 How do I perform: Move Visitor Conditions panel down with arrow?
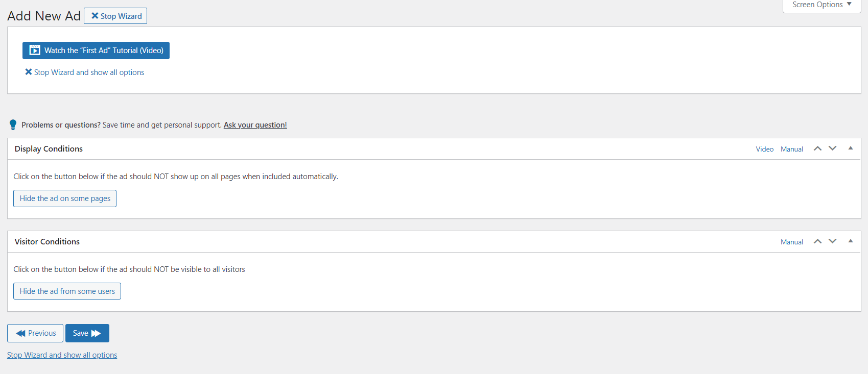833,241
